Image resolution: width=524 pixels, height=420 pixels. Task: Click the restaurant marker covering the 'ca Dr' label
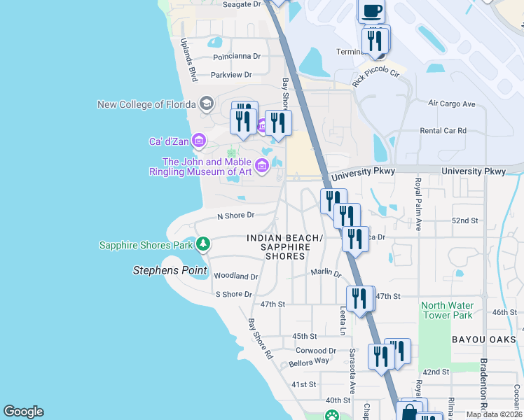(355, 239)
